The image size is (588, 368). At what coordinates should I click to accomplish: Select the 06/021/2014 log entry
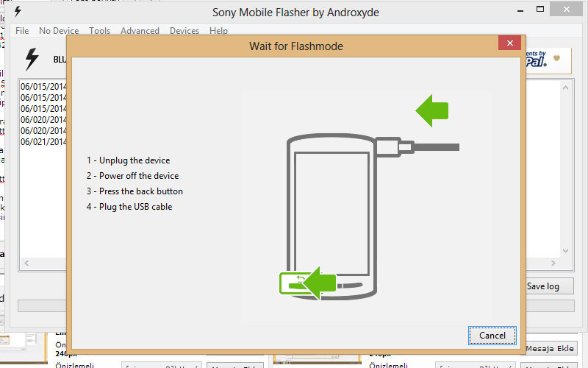[x=43, y=142]
